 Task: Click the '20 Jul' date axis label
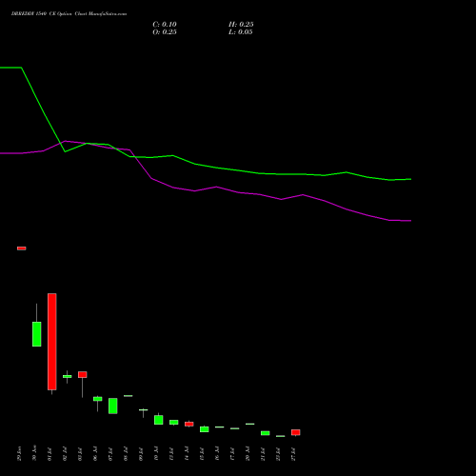pos(248,454)
